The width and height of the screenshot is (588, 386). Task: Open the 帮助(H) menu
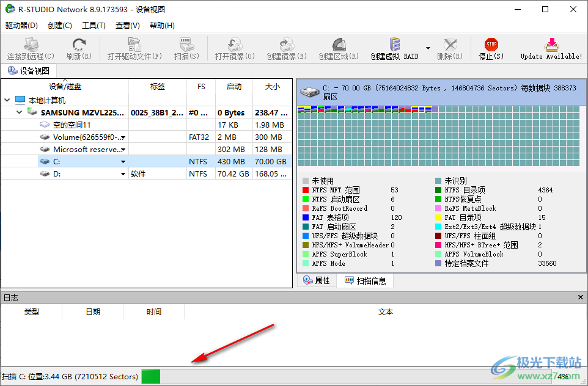[x=162, y=26]
